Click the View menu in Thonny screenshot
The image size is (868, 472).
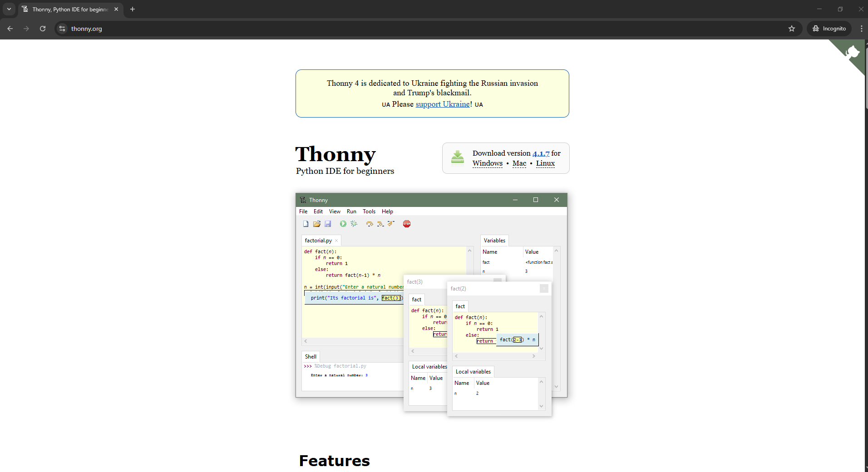click(x=335, y=211)
